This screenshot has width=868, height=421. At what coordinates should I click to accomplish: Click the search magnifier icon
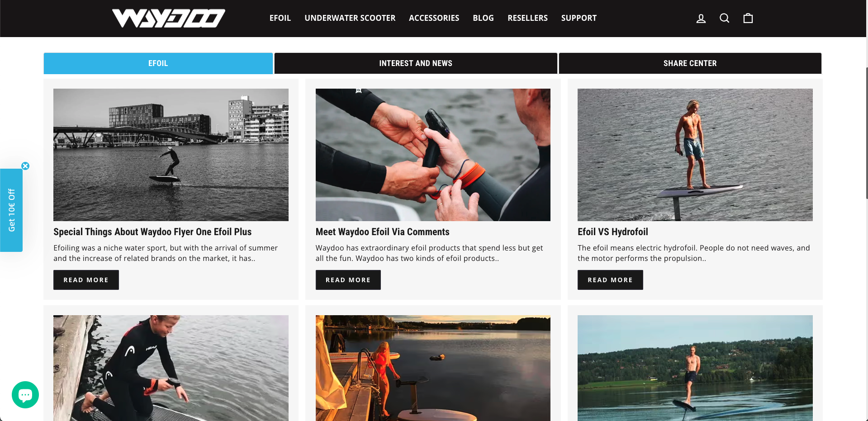pos(724,18)
